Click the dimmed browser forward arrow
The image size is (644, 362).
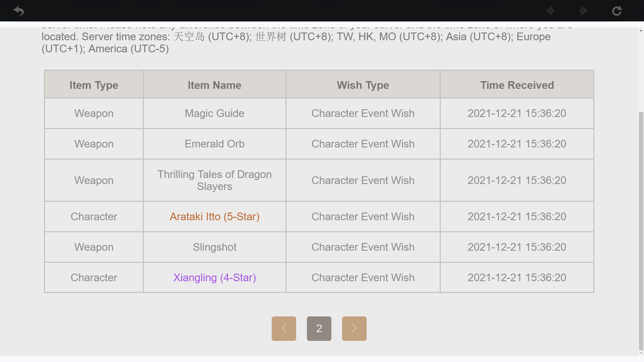[583, 11]
